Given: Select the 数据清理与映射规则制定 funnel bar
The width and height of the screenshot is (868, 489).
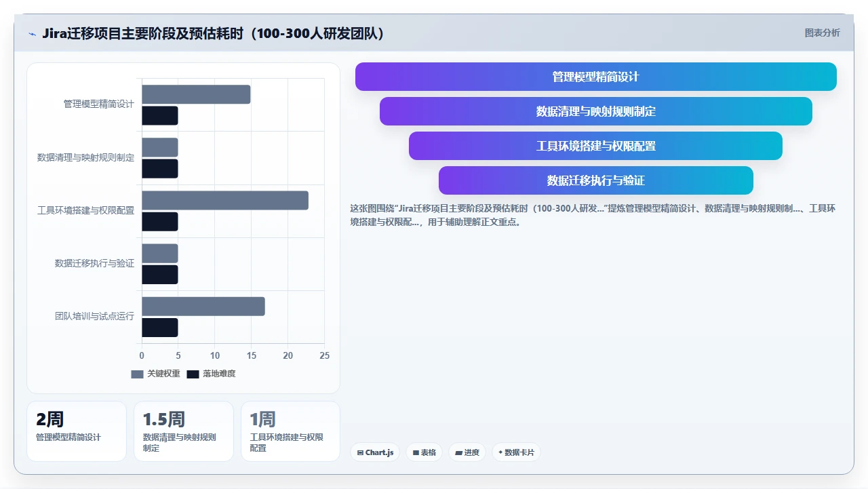Looking at the screenshot, I should pos(595,111).
